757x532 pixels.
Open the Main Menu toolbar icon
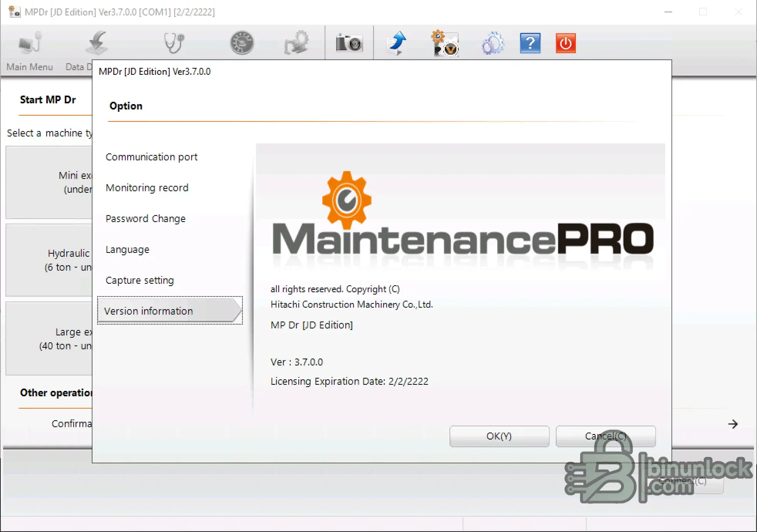[x=30, y=43]
